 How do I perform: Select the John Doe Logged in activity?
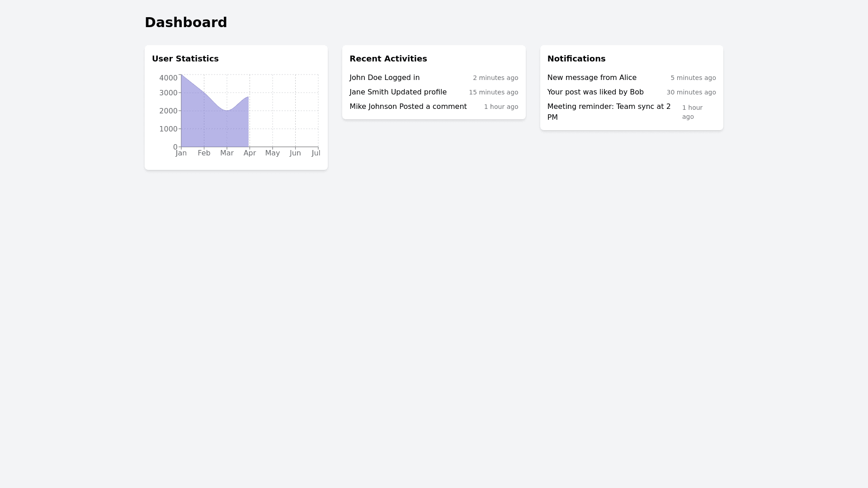[x=384, y=78]
